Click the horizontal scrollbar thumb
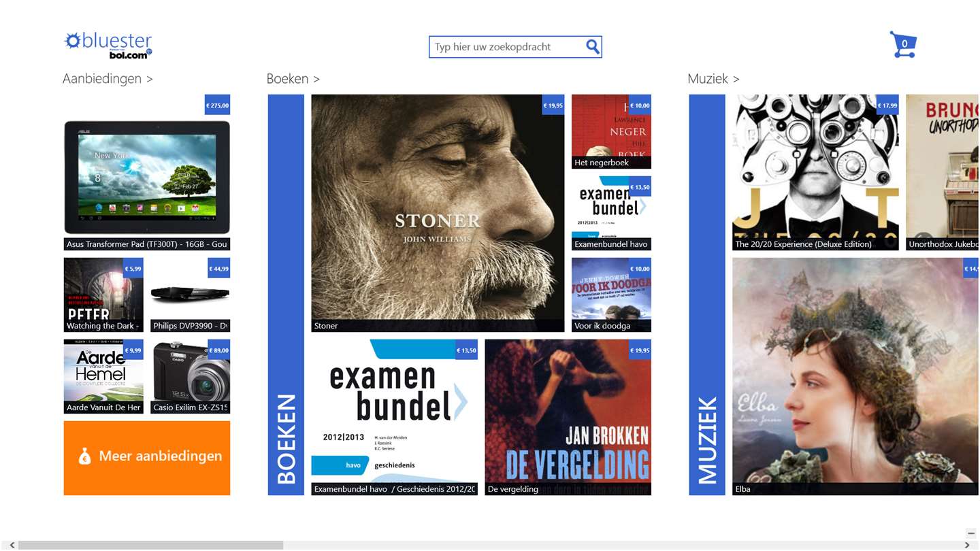Viewport: 980px width, 551px height. 150,545
